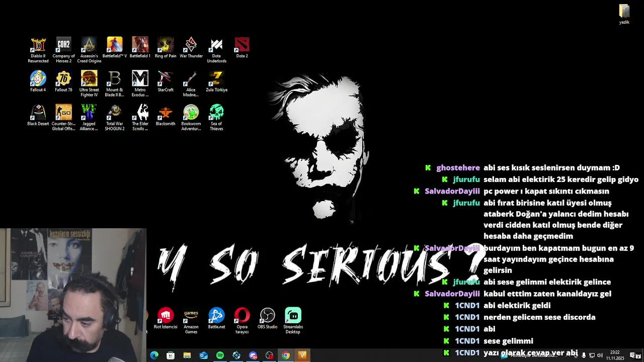
Task: Click the message 'kabul etttim zaten kanaldayız gel'
Action: tap(547, 294)
